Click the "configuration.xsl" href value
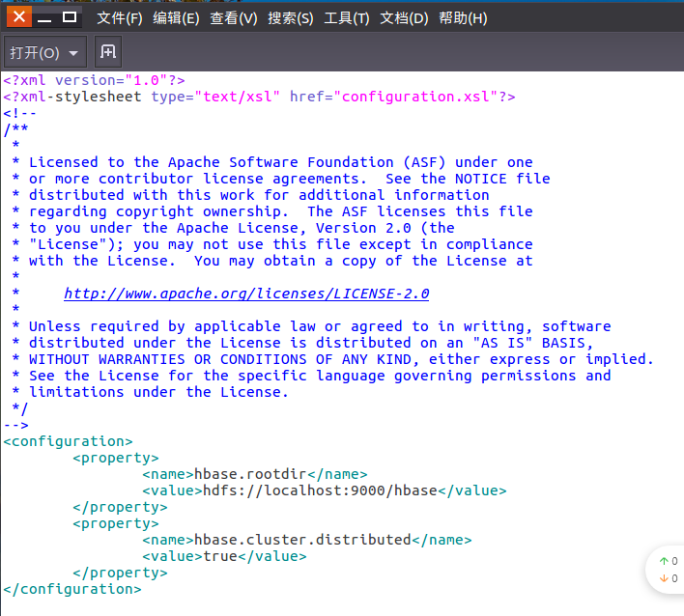Image resolution: width=684 pixels, height=616 pixels. click(414, 97)
